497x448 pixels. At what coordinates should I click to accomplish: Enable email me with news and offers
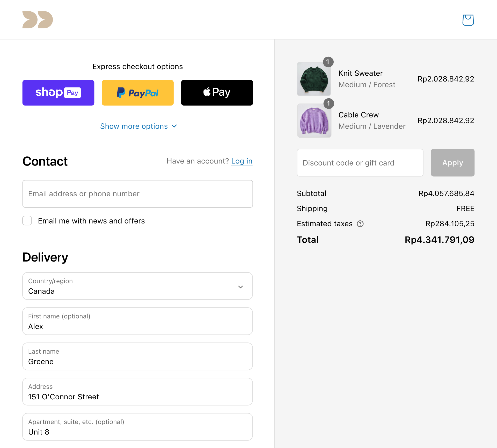27,221
